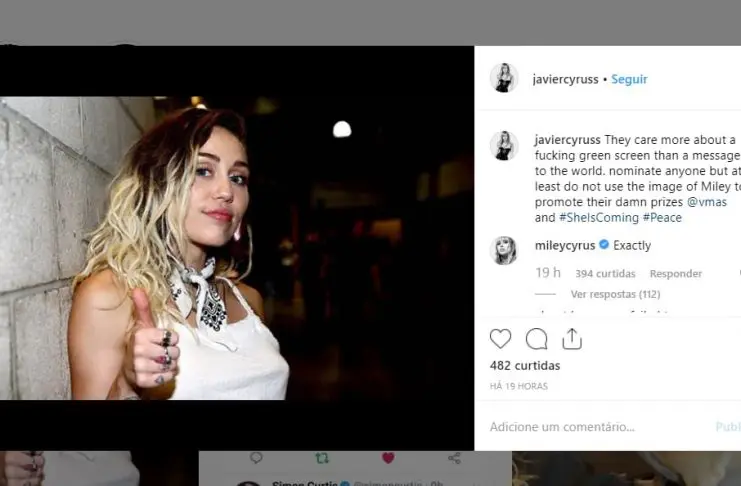Share the post with share icon

coord(572,339)
